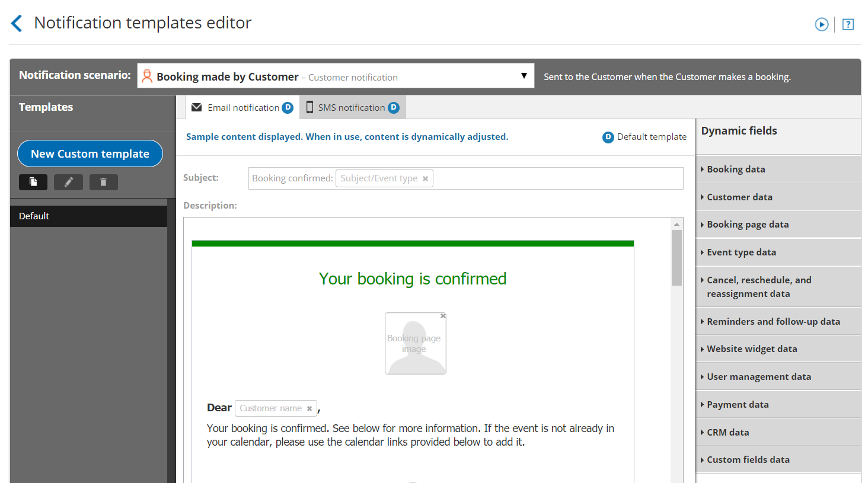Image resolution: width=868 pixels, height=483 pixels.
Task: Click the back arrow icon
Action: pyautogui.click(x=17, y=24)
